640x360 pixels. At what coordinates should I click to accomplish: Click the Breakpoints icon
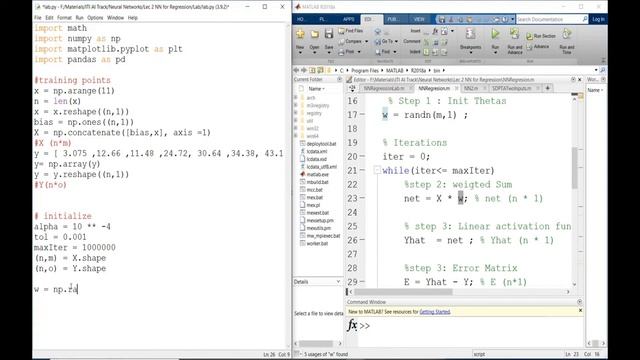(x=470, y=34)
